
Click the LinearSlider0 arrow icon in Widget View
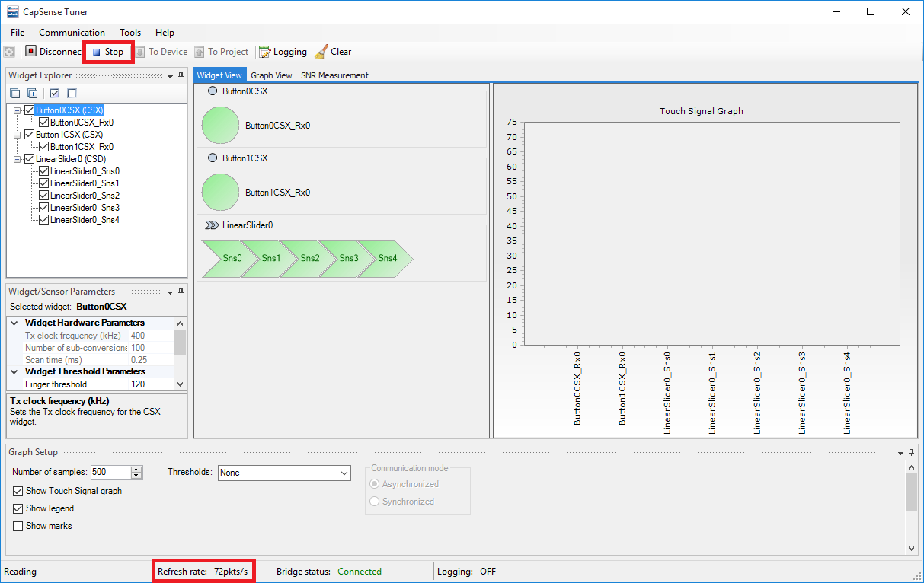point(213,225)
